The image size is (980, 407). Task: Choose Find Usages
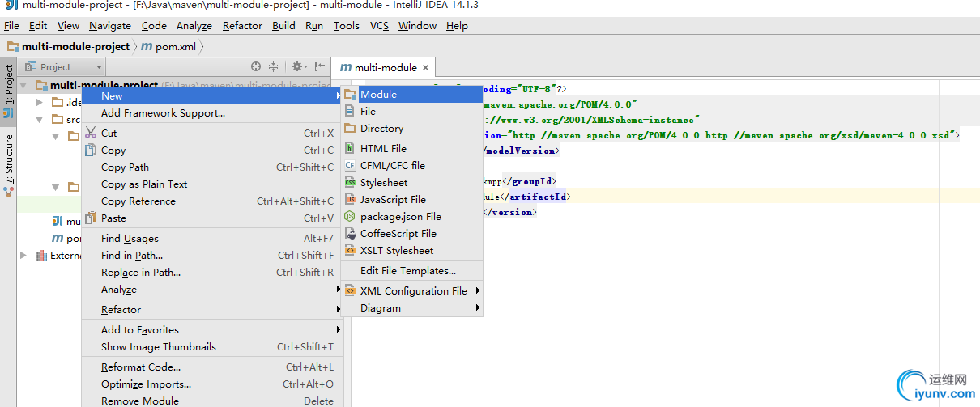coord(212,238)
